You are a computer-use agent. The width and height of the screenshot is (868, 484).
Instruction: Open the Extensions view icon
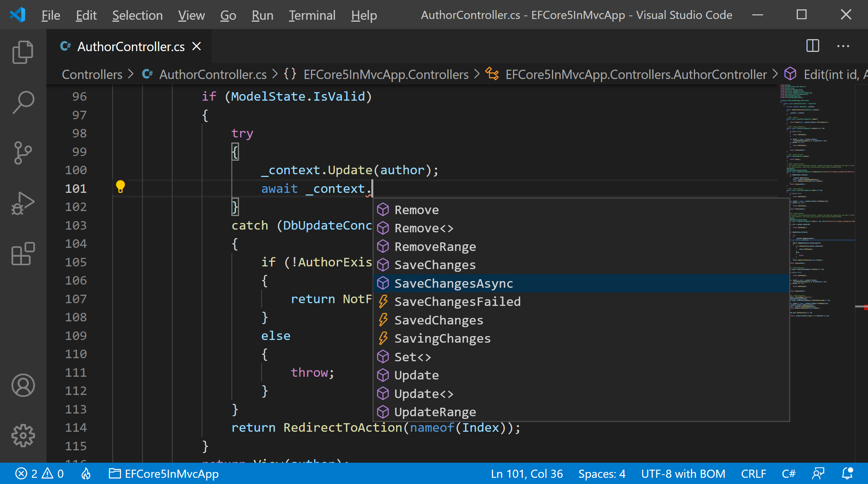[23, 254]
